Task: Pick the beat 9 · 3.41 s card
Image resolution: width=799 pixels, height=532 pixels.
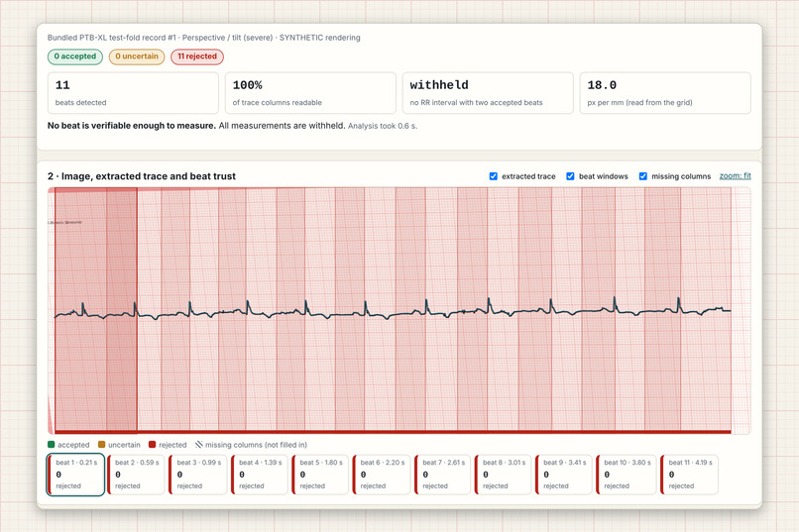Action: (x=564, y=475)
